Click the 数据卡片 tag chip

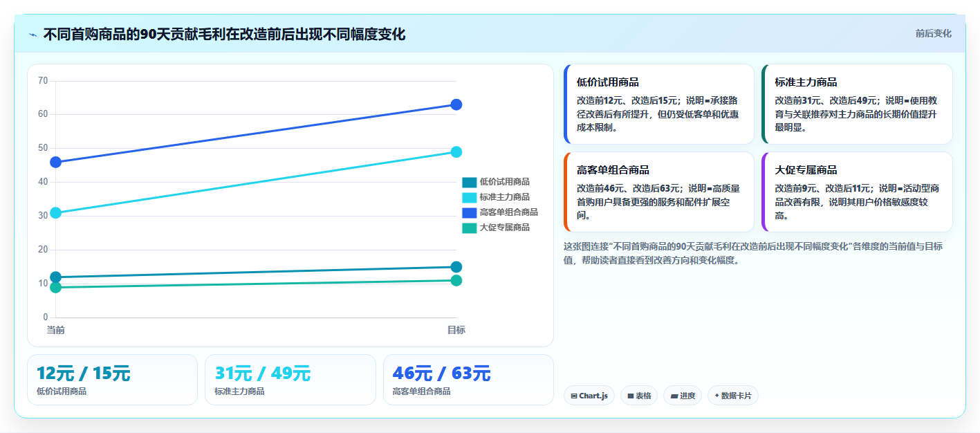point(733,396)
